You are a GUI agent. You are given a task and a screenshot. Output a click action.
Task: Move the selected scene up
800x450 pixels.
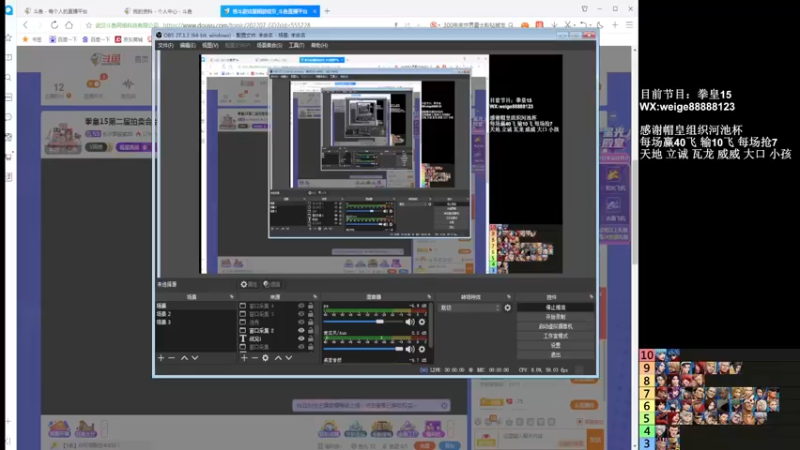[184, 358]
